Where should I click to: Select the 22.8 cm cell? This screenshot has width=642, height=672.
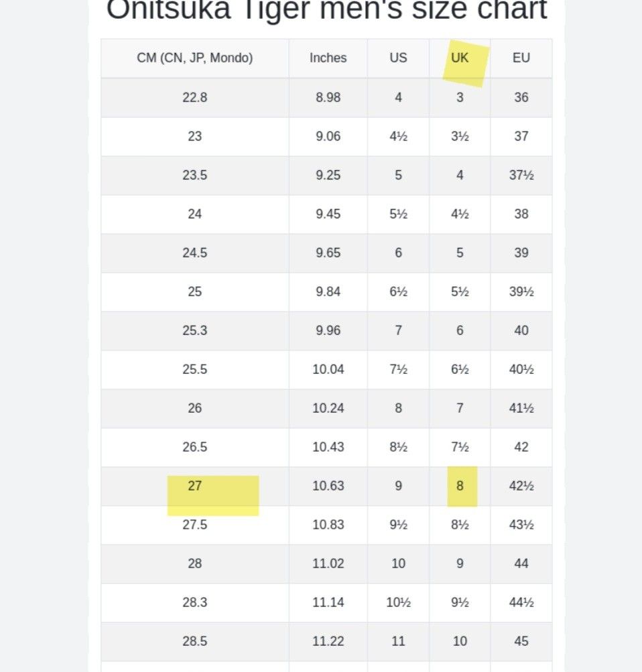click(x=195, y=98)
